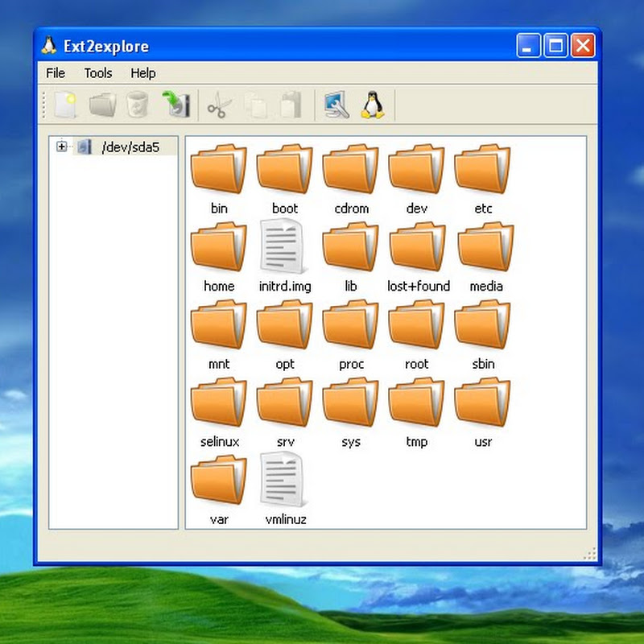
Task: Click the monitor with wrench icon
Action: tap(336, 105)
